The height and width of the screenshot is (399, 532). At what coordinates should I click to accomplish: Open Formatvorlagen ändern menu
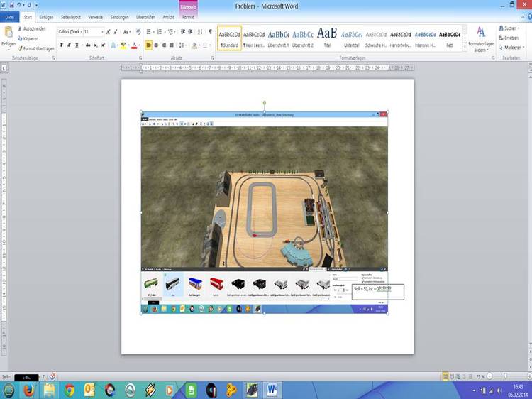[481, 39]
